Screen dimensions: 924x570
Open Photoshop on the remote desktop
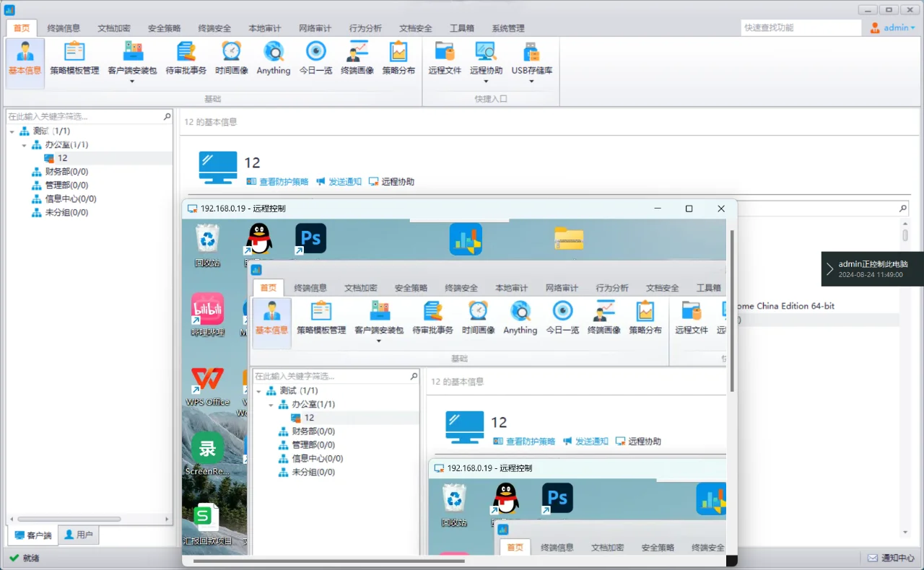310,238
